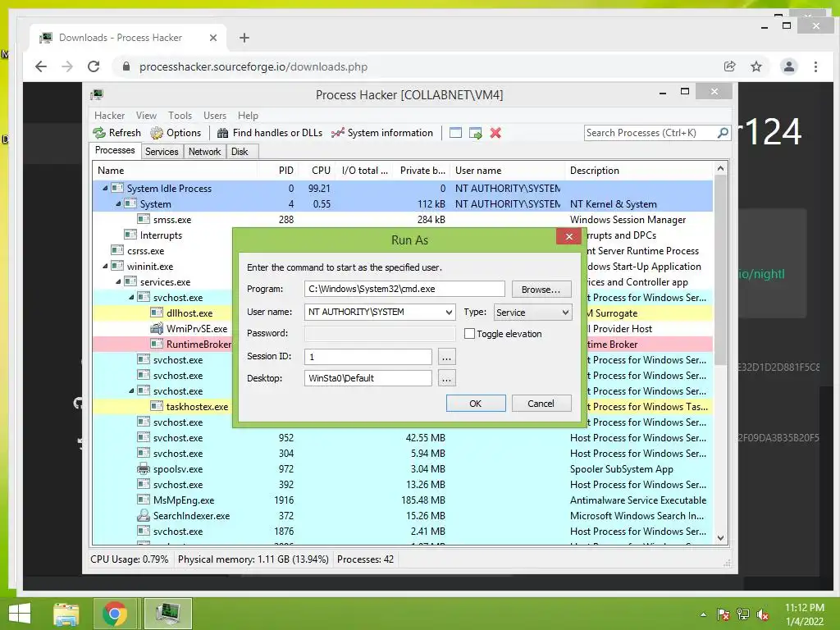840x630 pixels.
Task: Open System information graph window
Action: 382,133
